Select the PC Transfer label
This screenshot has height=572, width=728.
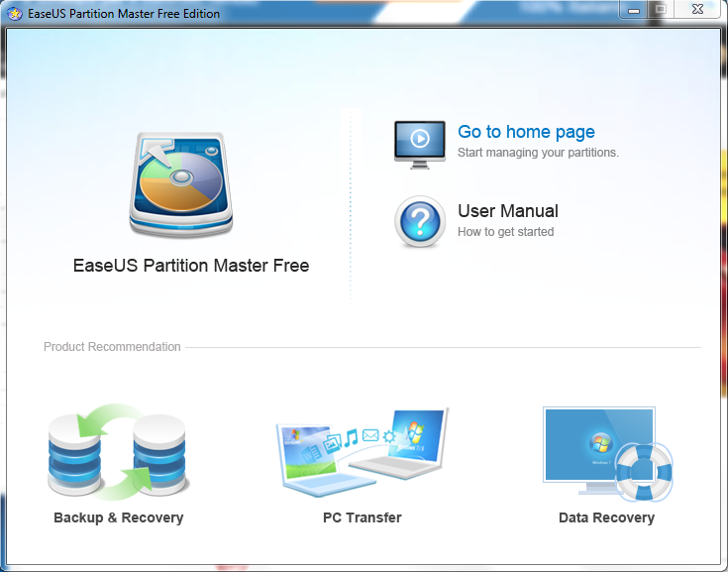(x=363, y=517)
